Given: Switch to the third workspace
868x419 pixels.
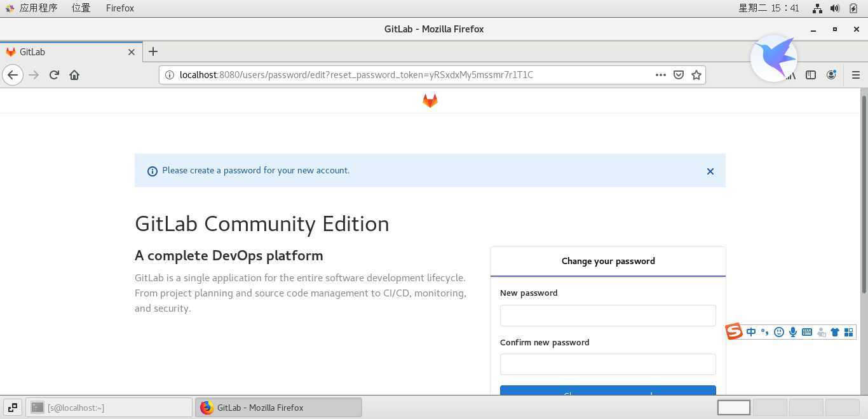Looking at the screenshot, I should tap(806, 408).
